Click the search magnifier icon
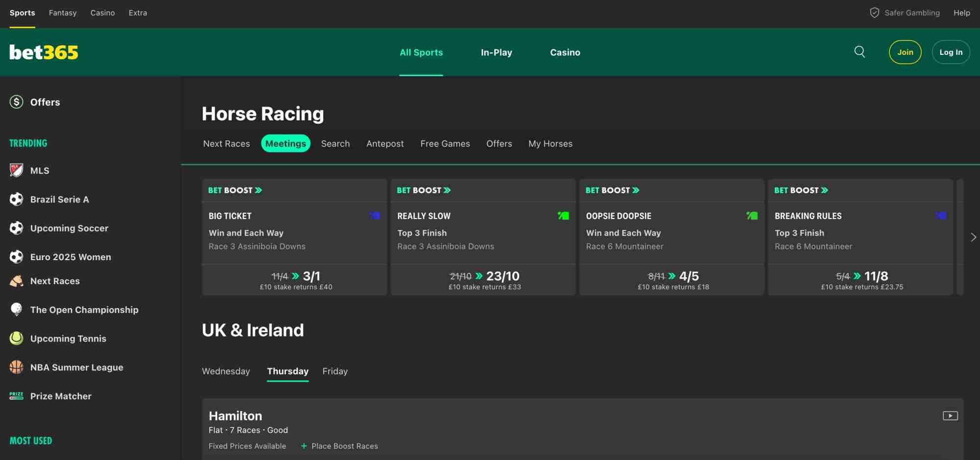 (x=859, y=52)
